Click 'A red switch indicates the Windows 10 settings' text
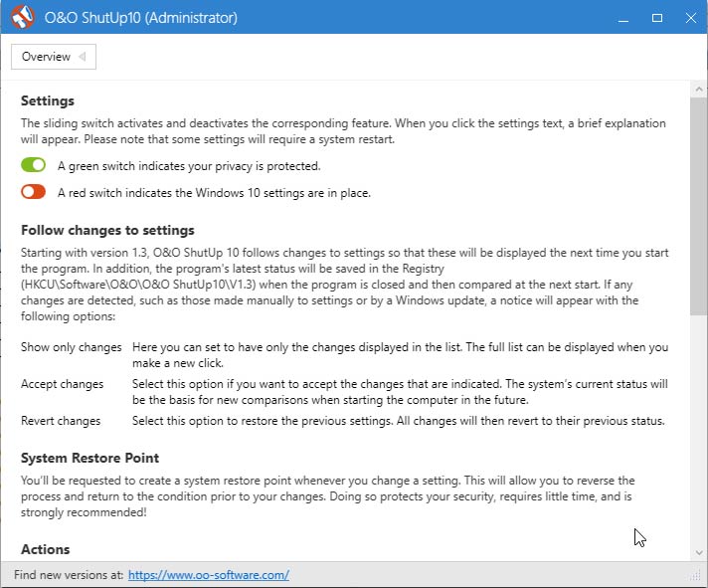708x588 pixels. [214, 193]
